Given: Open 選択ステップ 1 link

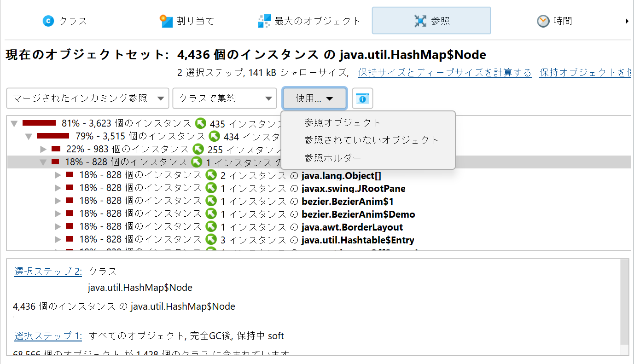Looking at the screenshot, I should pos(48,335).
